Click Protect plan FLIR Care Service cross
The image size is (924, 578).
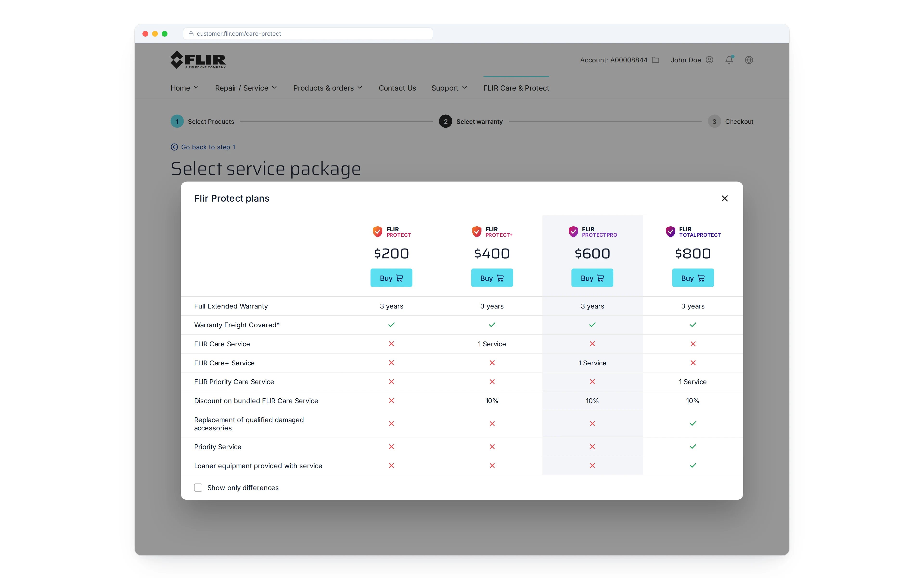click(x=391, y=344)
